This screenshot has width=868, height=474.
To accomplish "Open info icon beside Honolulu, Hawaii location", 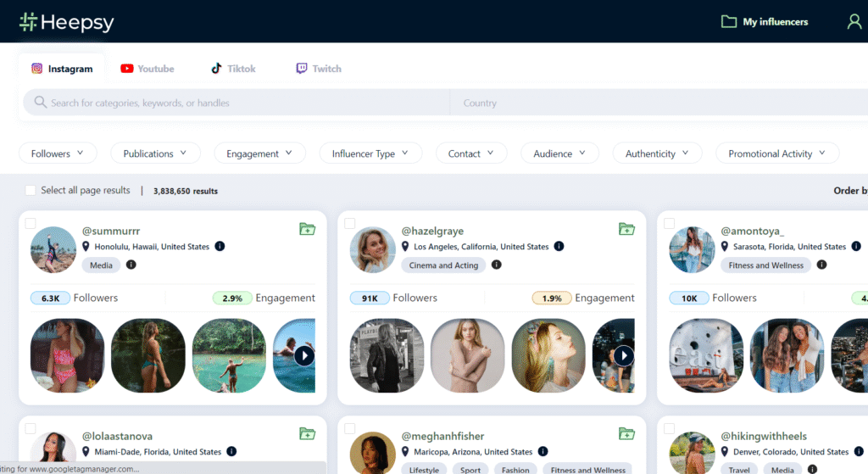I will [220, 246].
